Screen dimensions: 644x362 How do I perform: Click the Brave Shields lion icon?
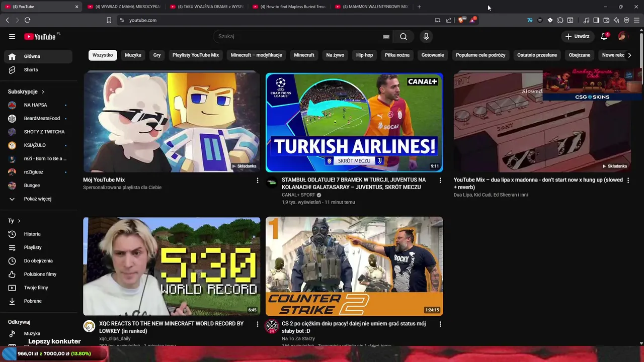pyautogui.click(x=461, y=20)
